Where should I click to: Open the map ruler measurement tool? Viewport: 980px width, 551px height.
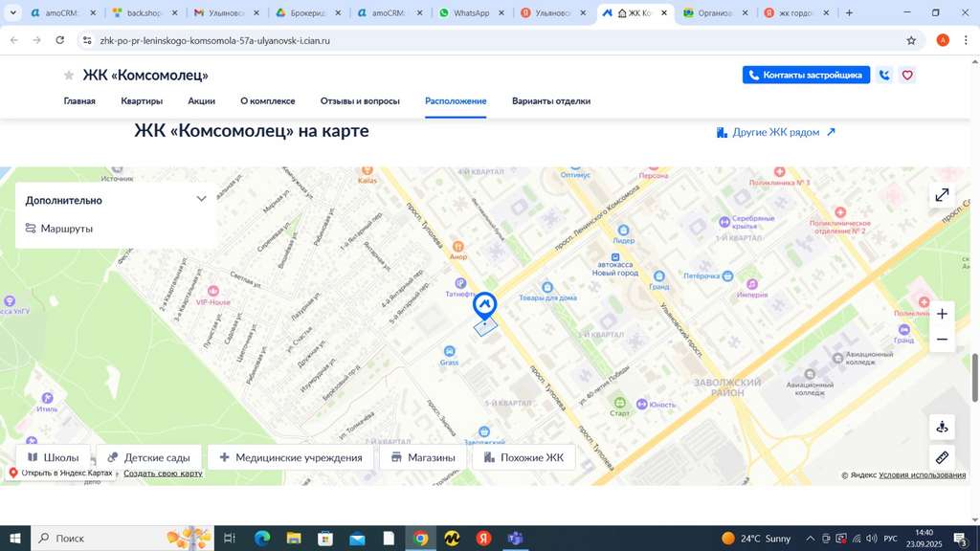[x=942, y=457]
